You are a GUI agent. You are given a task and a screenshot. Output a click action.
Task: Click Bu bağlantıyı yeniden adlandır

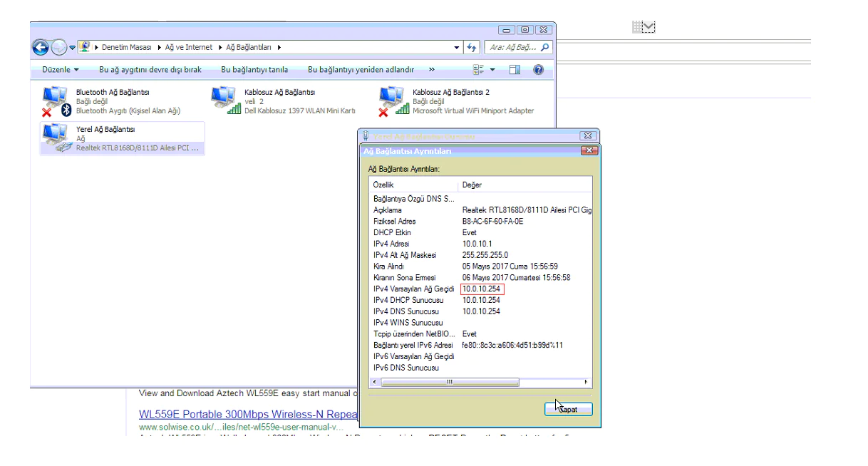tap(361, 70)
